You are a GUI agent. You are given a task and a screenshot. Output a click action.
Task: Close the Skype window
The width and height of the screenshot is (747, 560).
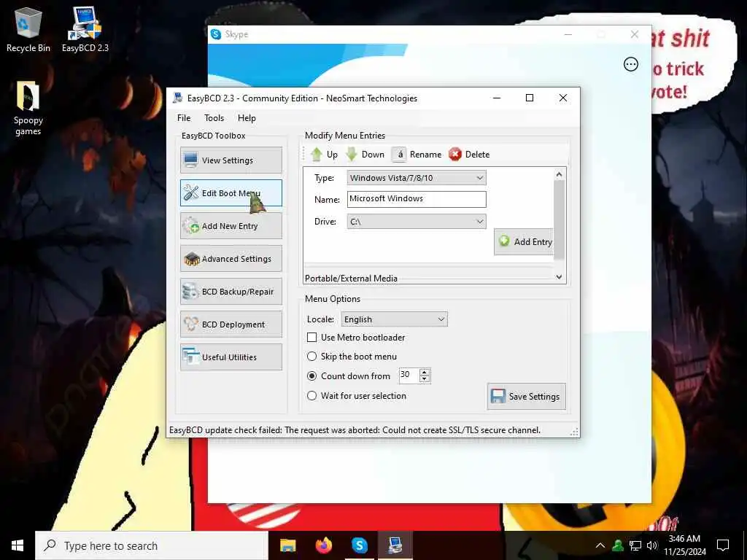pos(634,34)
